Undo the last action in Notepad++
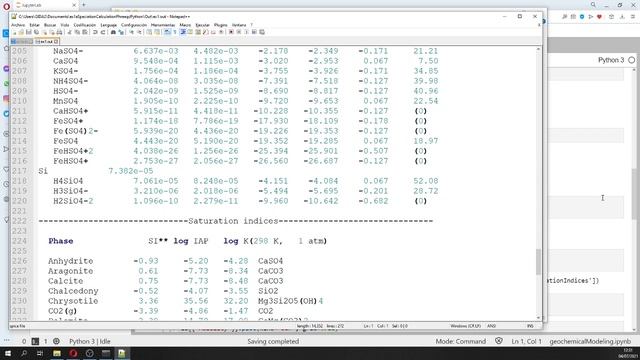The image size is (640, 360). click(96, 32)
